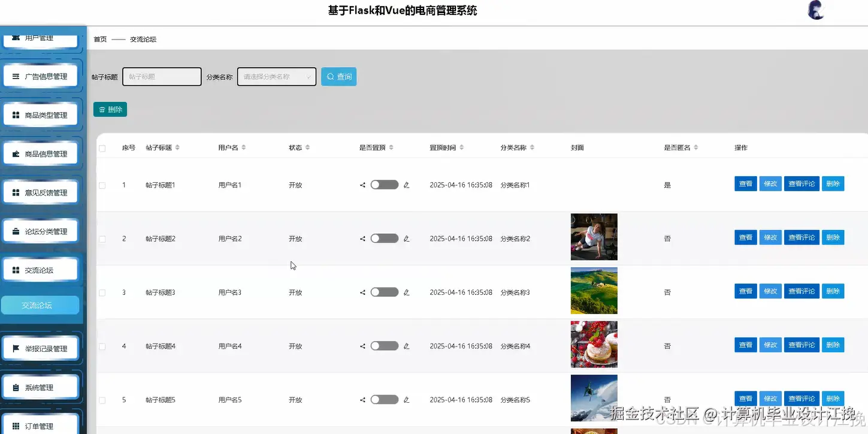Open dessert cover thumbnail of 帖子标题4
This screenshot has height=434, width=868.
tap(594, 344)
